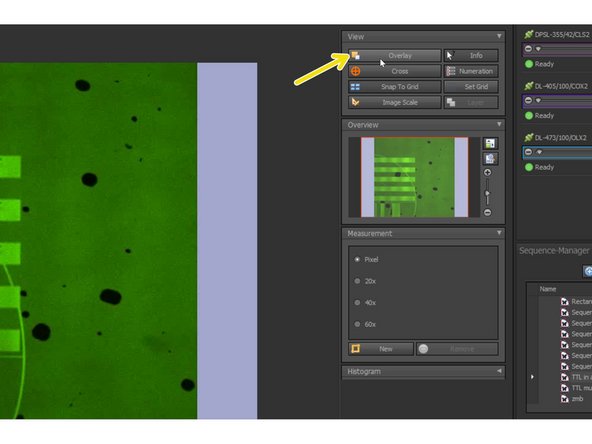Toggle the Overlay view button
Viewport: 592px width, 444px height.
(x=395, y=56)
